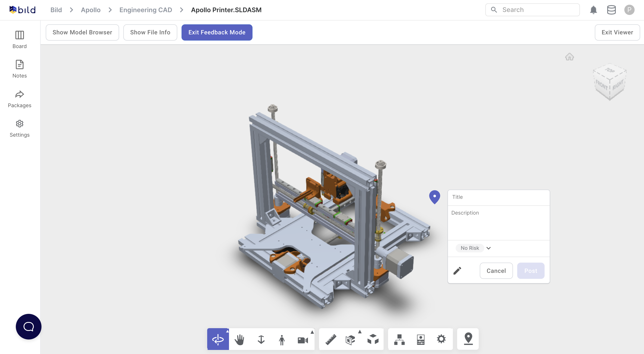The width and height of the screenshot is (644, 354).
Task: Open Packages from the left sidebar
Action: [19, 99]
